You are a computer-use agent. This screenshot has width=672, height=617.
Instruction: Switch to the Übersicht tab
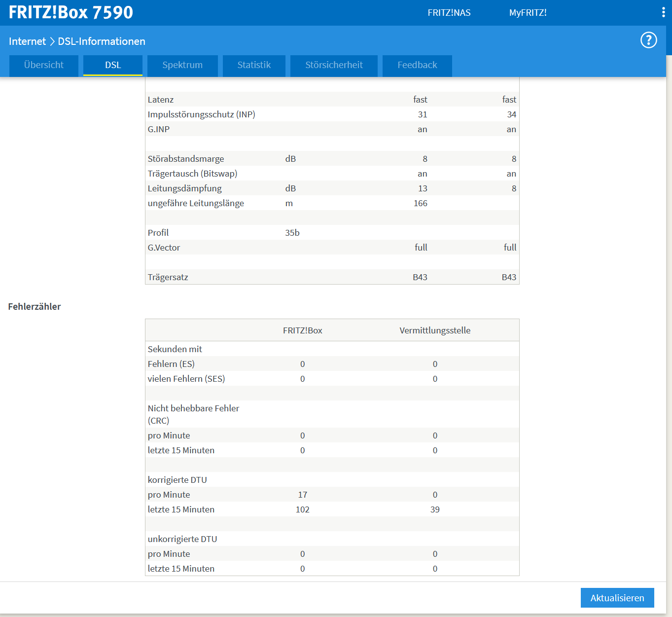point(44,65)
